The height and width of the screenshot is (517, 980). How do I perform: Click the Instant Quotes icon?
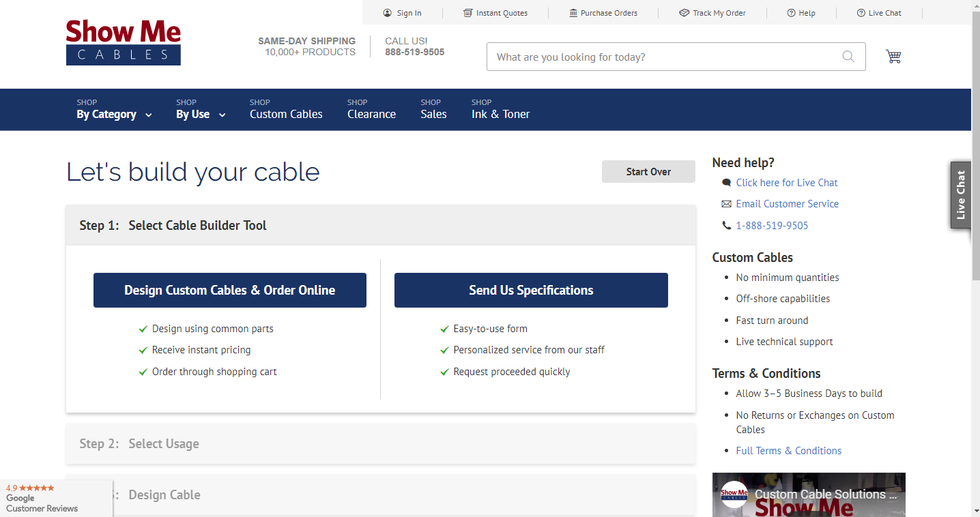(x=467, y=13)
